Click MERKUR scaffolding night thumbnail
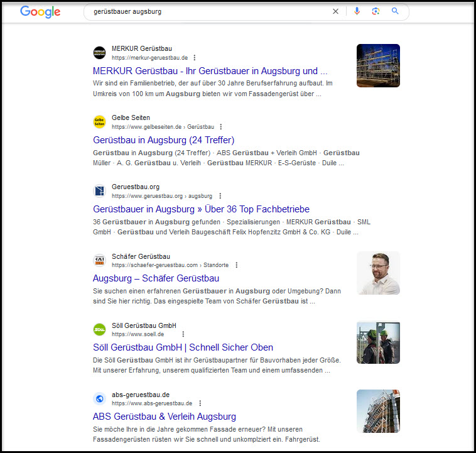Viewport: 476px width, 453px height. coord(378,65)
